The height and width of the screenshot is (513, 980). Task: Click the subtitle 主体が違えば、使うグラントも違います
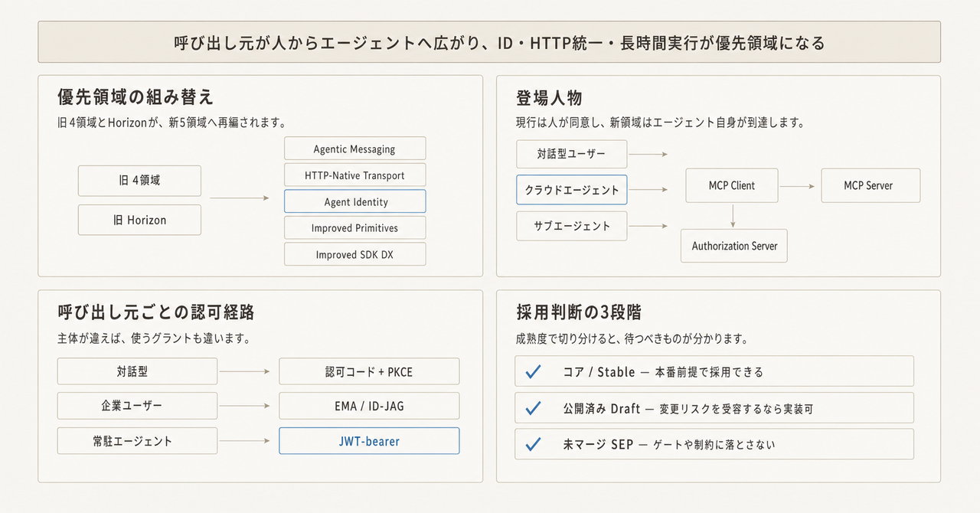coord(154,338)
